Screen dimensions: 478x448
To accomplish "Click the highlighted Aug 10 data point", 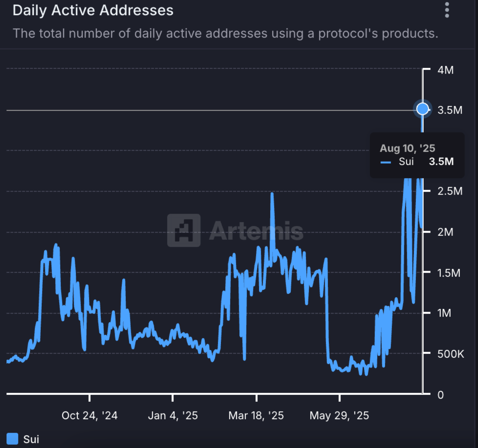I will pos(422,109).
